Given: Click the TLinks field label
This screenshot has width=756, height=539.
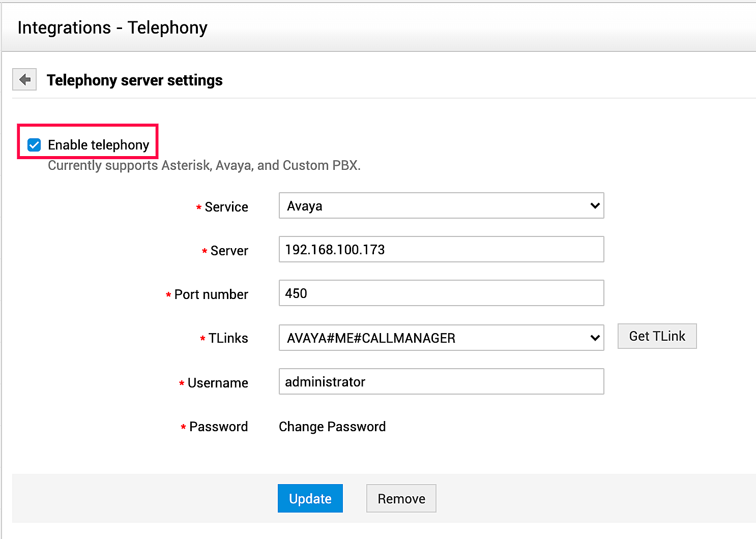Looking at the screenshot, I should (x=228, y=339).
